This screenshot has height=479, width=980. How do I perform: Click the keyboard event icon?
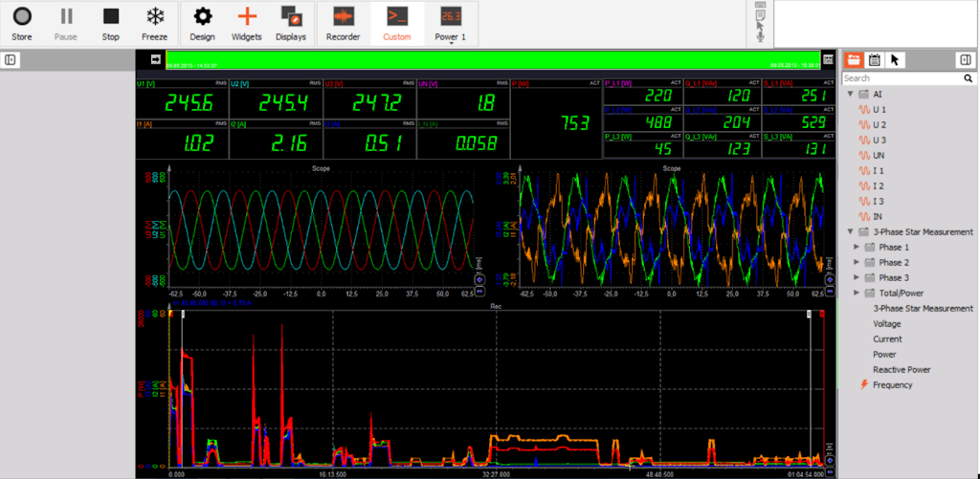click(x=760, y=5)
